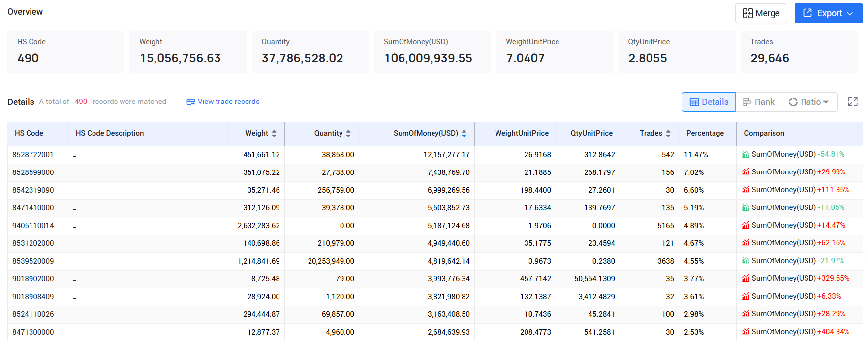The image size is (868, 341).
Task: Click comparison chart icon for 8524110026 row
Action: [746, 314]
